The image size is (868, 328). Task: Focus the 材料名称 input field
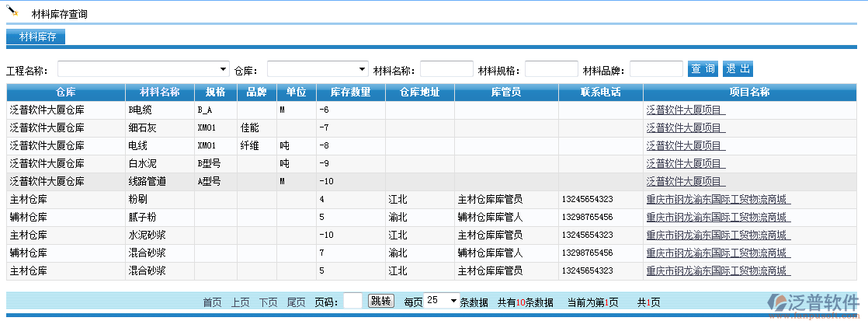[x=446, y=69]
